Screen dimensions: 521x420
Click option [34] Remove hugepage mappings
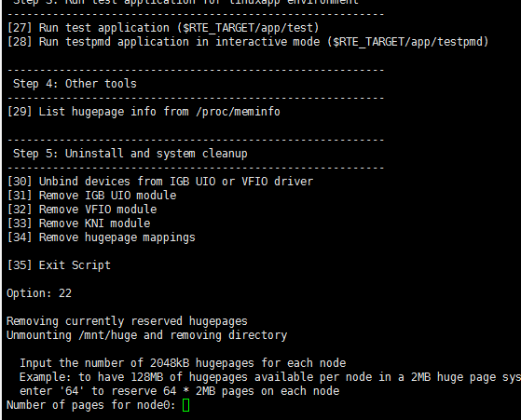click(102, 237)
